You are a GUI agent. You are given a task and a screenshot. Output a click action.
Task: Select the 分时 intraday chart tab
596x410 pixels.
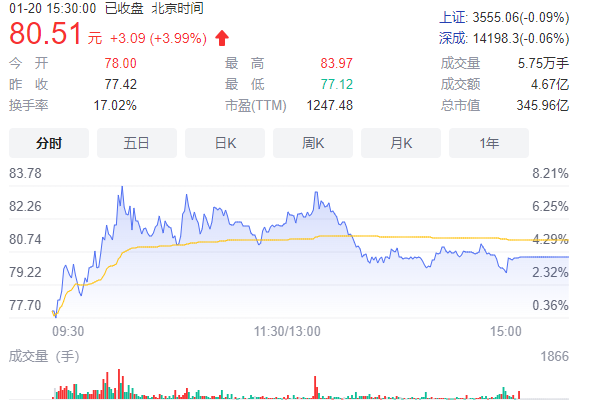click(49, 143)
